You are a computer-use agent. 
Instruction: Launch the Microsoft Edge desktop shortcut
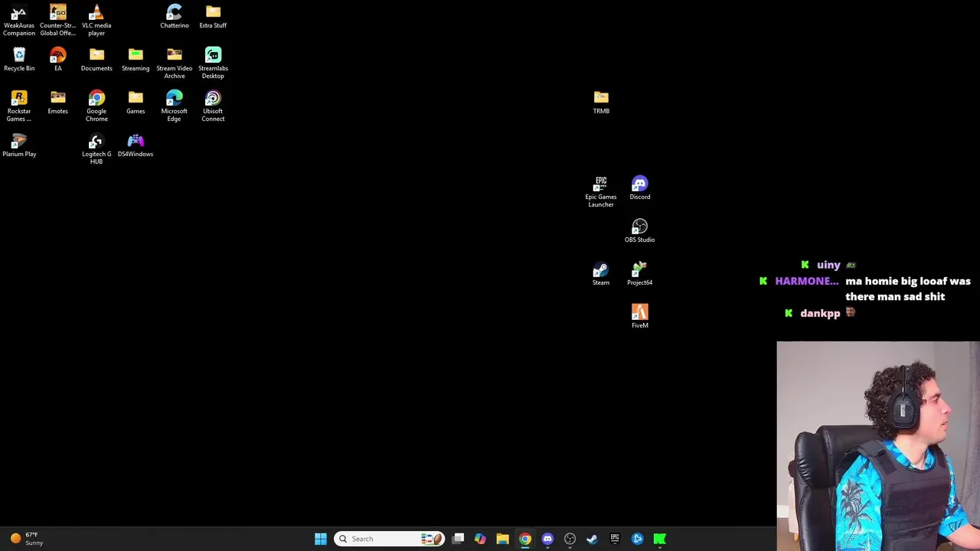tap(174, 106)
